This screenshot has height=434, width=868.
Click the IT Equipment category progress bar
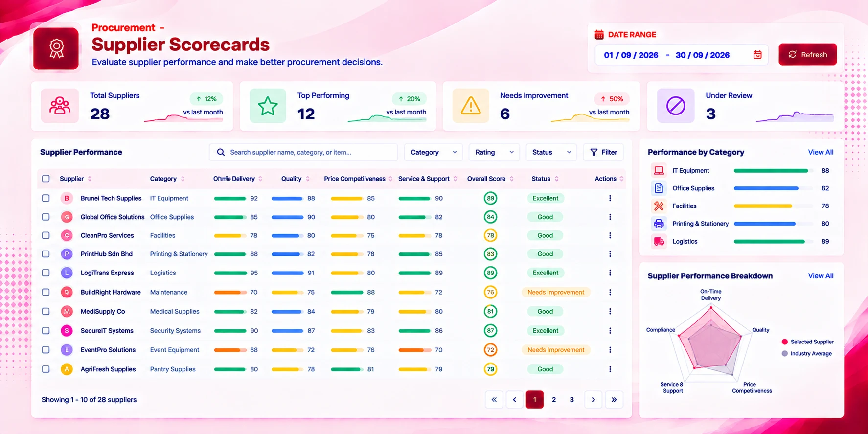pos(774,171)
